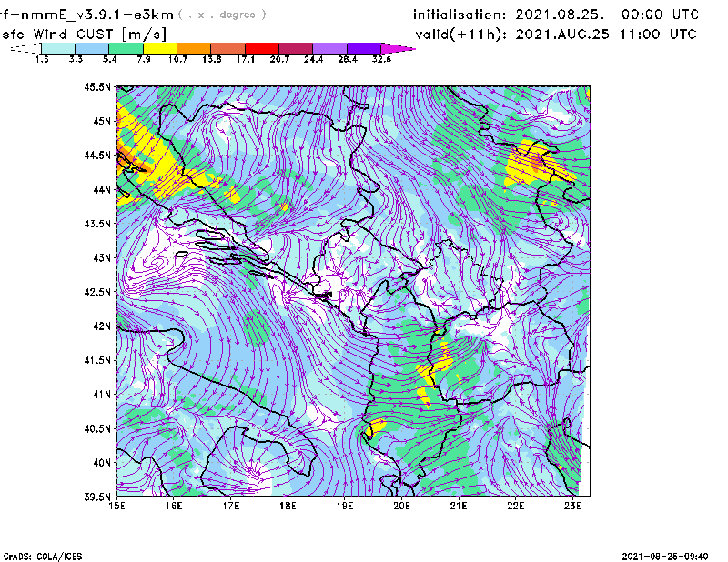Screen dimensions: 728x562
Task: Click the "20E" longitude label
Action: point(401,506)
